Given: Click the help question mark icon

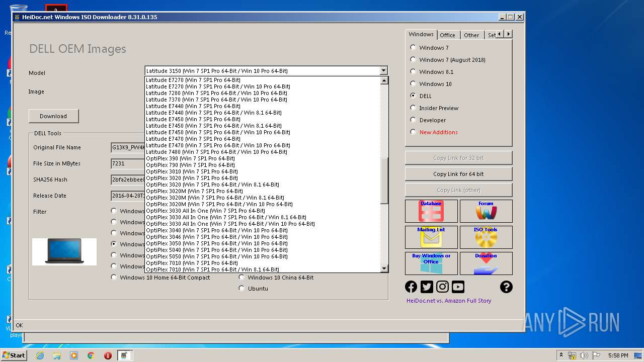Looking at the screenshot, I should (x=506, y=287).
